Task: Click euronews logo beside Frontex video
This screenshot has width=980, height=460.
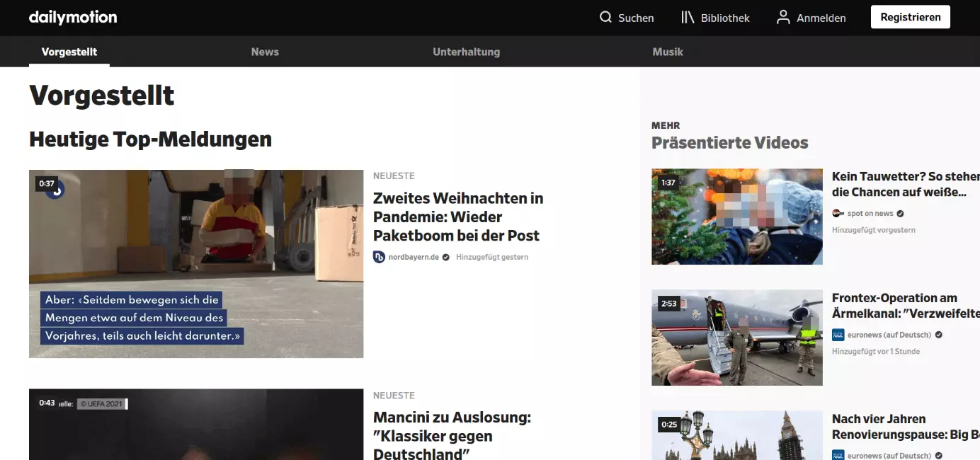Action: tap(838, 335)
